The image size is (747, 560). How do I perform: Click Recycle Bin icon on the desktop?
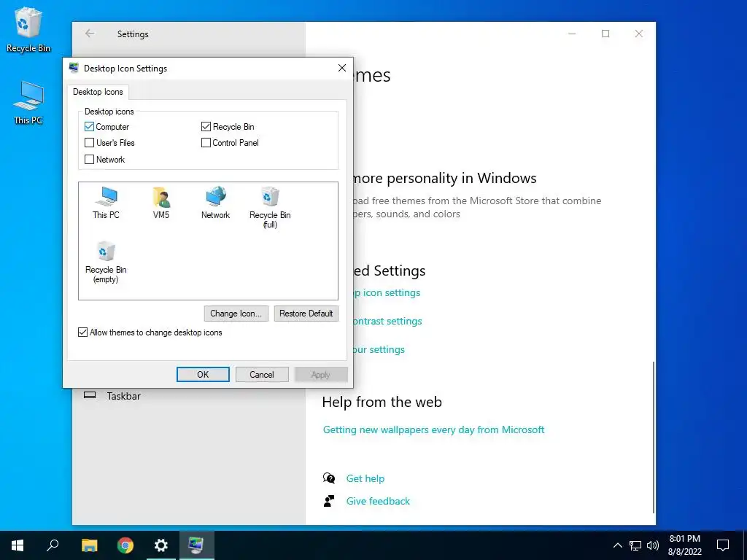[x=28, y=29]
